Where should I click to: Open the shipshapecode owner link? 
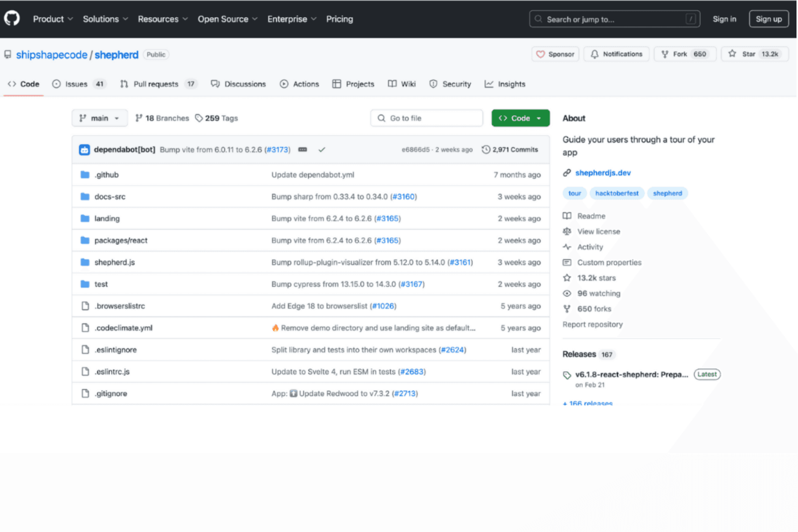click(52, 55)
